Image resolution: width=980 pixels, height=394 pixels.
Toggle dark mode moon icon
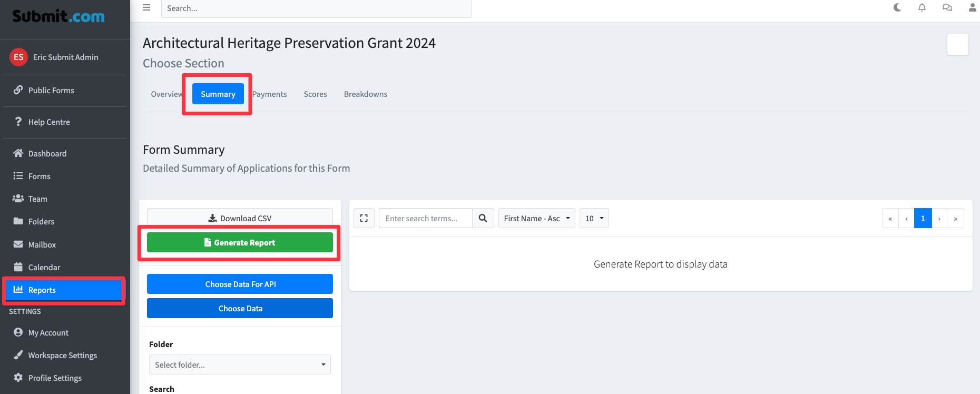(x=897, y=7)
